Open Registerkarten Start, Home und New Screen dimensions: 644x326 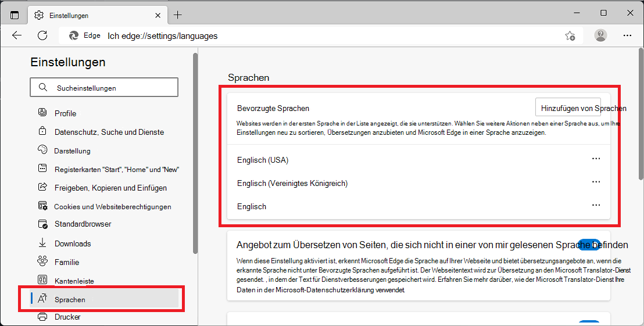click(x=117, y=170)
